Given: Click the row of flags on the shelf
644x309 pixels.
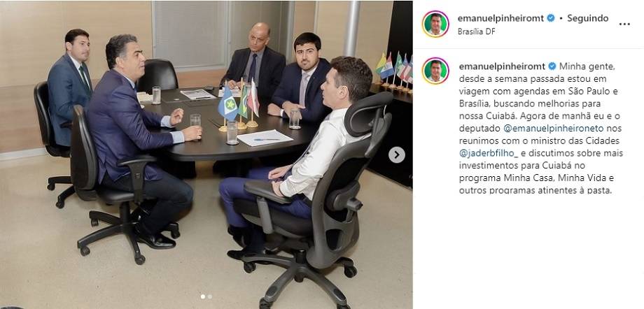Looking at the screenshot, I should pos(394,70).
